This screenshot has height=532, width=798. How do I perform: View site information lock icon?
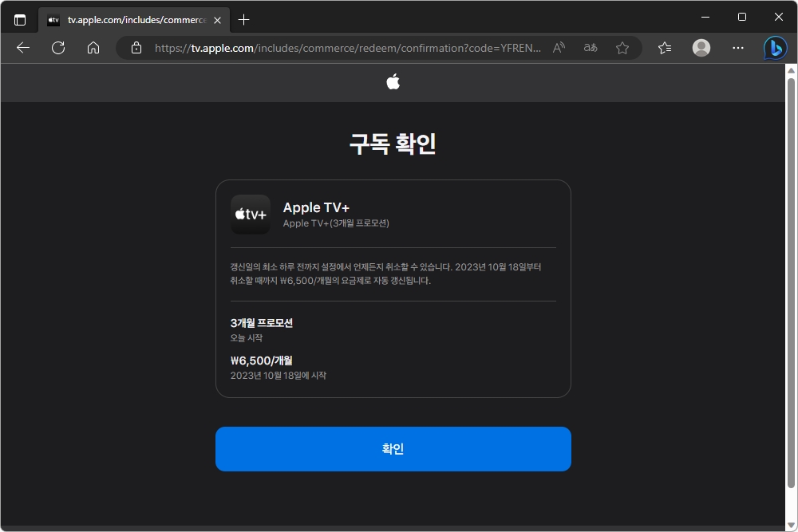tap(136, 48)
